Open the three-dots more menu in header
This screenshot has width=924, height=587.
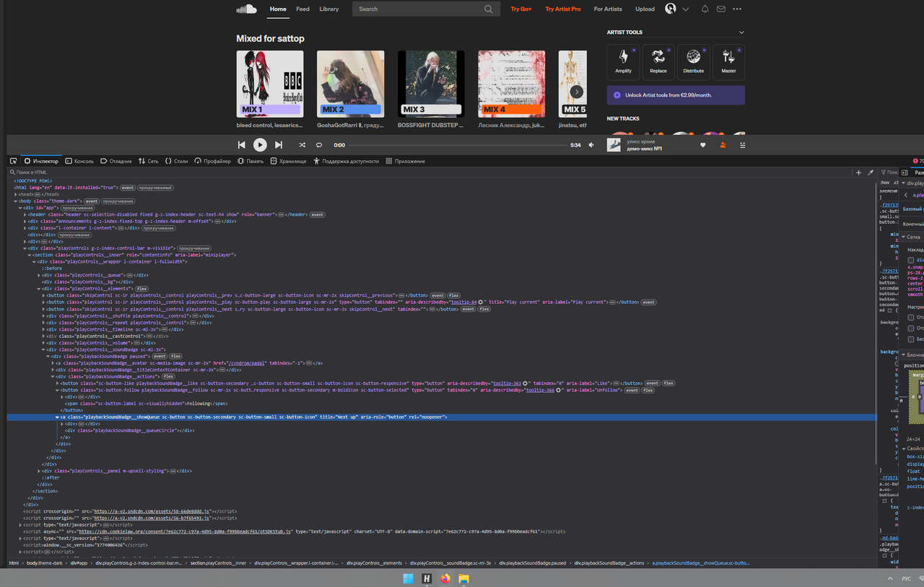tap(737, 9)
